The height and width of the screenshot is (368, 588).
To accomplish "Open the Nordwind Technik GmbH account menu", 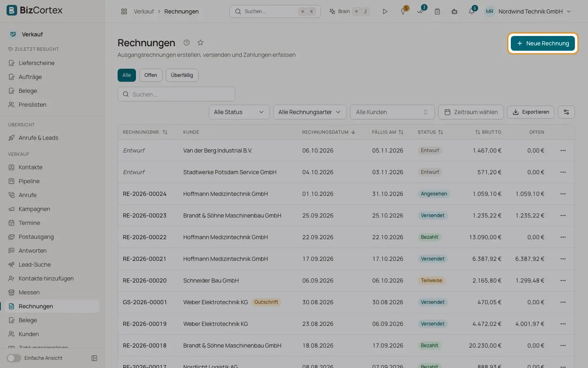I will point(528,11).
